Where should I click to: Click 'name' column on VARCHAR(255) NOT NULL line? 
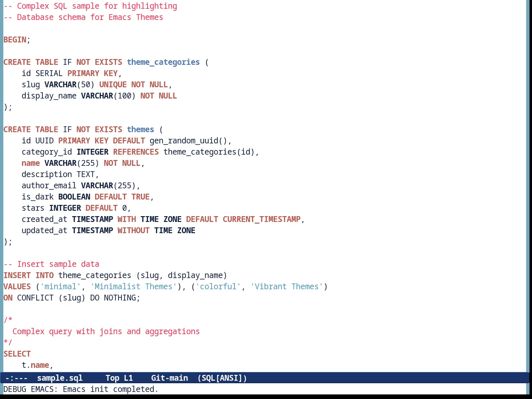click(x=31, y=163)
